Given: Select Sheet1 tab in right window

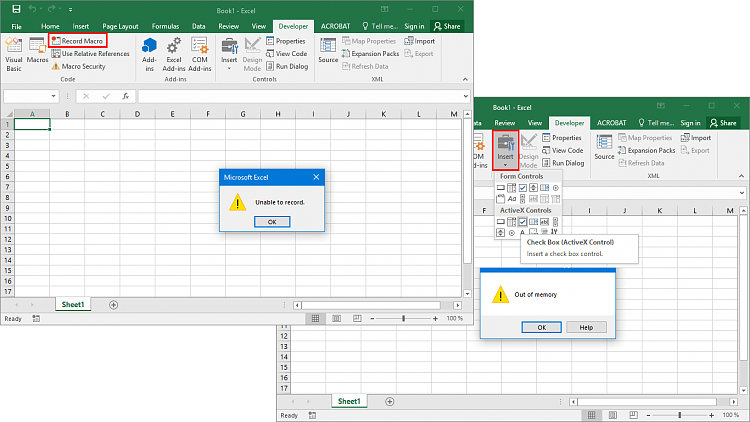Looking at the screenshot, I should (x=349, y=401).
